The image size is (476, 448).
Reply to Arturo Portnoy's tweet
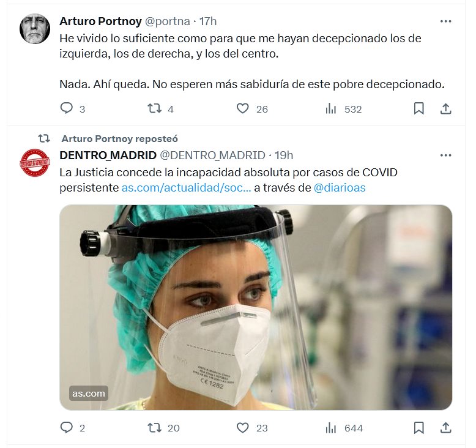coord(67,109)
